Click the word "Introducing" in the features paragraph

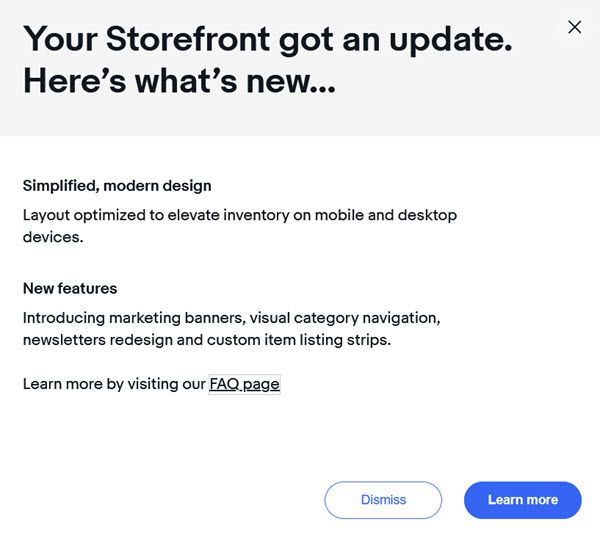(x=64, y=318)
